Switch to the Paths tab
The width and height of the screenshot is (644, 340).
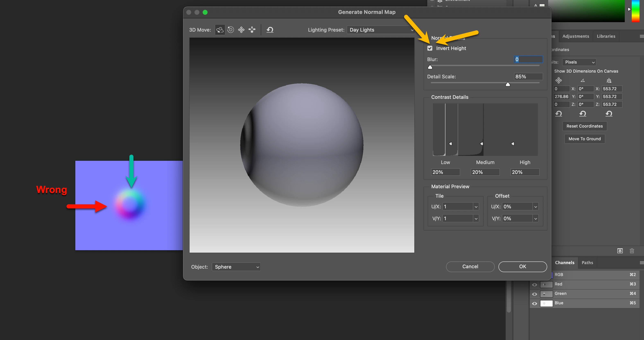(x=587, y=263)
